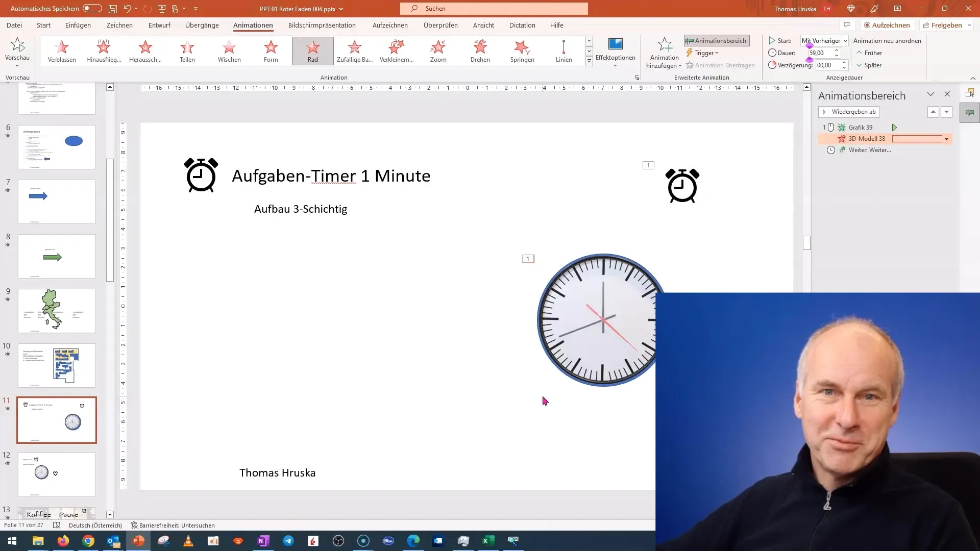This screenshot has height=551, width=980.
Task: Click the Suchen search box
Action: [x=494, y=9]
